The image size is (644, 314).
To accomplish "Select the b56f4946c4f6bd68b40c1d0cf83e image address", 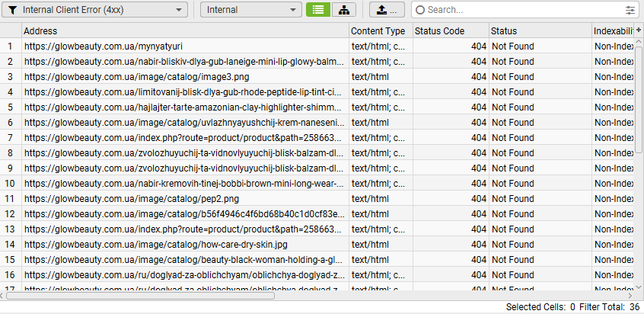I will tap(184, 213).
